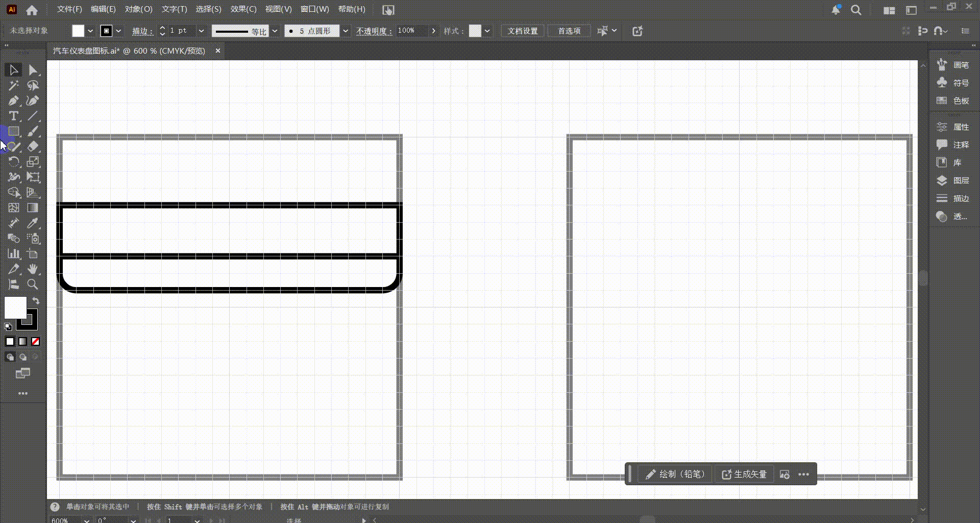The height and width of the screenshot is (523, 980).
Task: Select the Magic Wand tool
Action: pos(13,85)
